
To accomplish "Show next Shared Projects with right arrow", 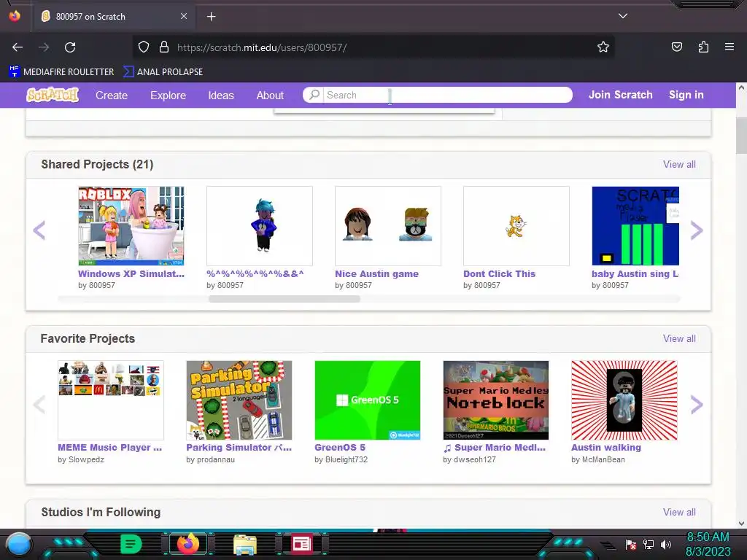I will click(697, 230).
